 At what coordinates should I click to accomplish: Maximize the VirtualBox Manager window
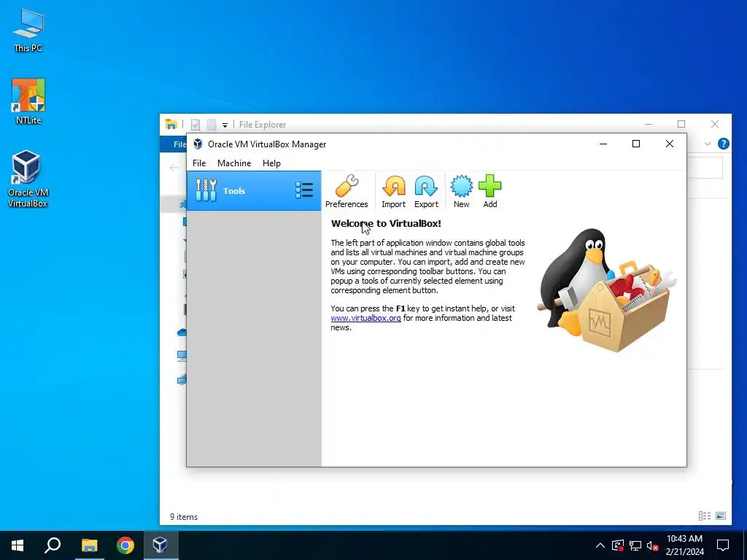(636, 144)
